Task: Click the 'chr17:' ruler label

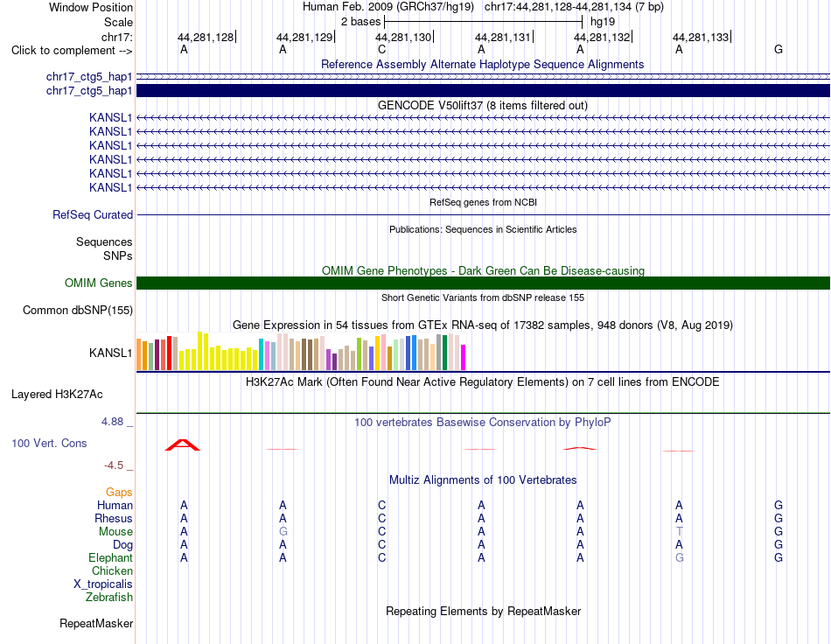Action: pos(116,37)
